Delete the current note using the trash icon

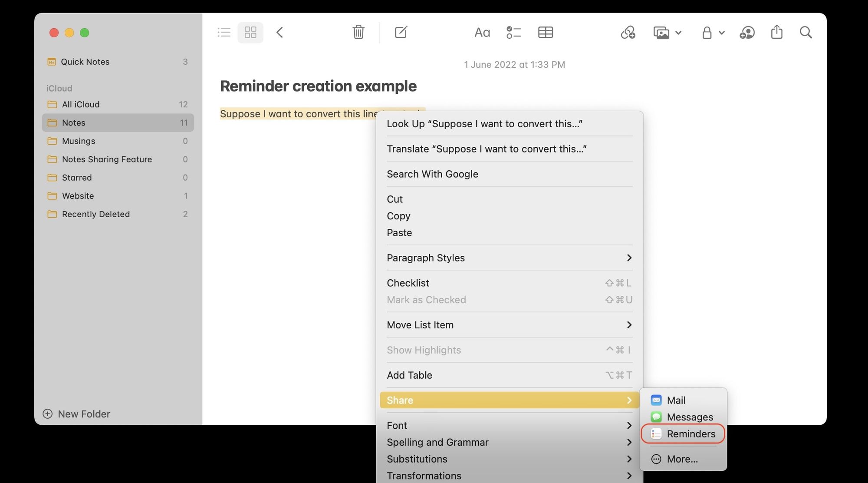tap(358, 32)
